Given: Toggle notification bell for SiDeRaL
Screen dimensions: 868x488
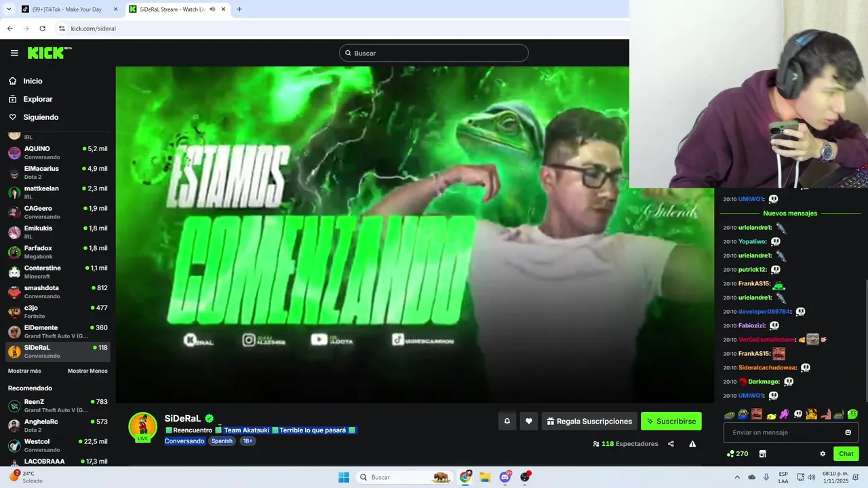Looking at the screenshot, I should click(x=507, y=421).
